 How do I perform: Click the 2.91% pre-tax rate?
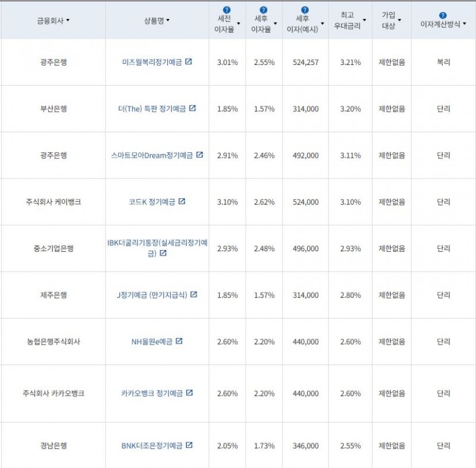click(x=227, y=155)
